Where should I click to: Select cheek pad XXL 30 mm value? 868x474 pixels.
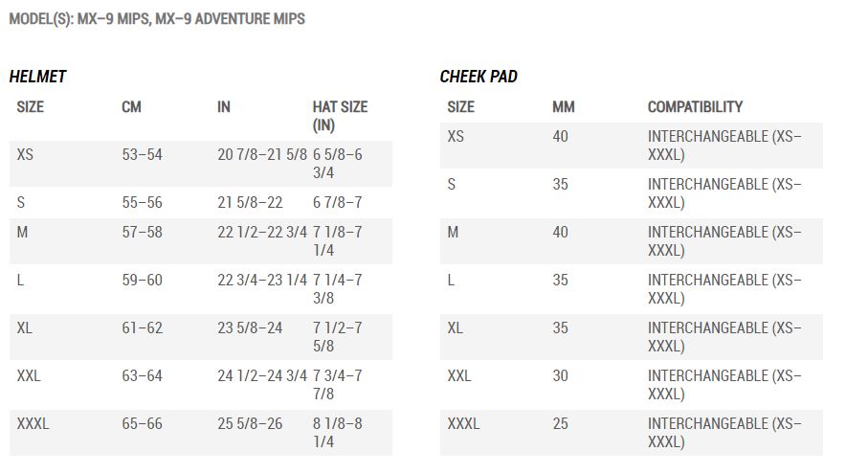(x=560, y=376)
